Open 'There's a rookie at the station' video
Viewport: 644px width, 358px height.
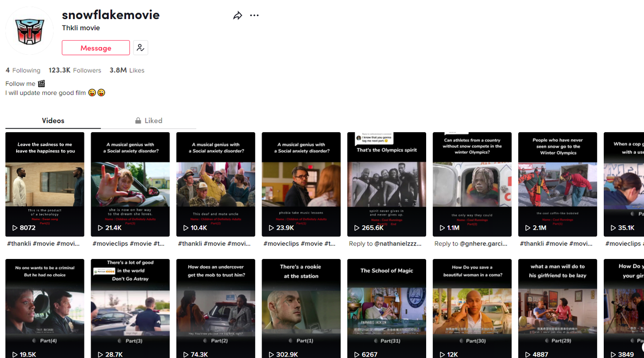pyautogui.click(x=301, y=308)
